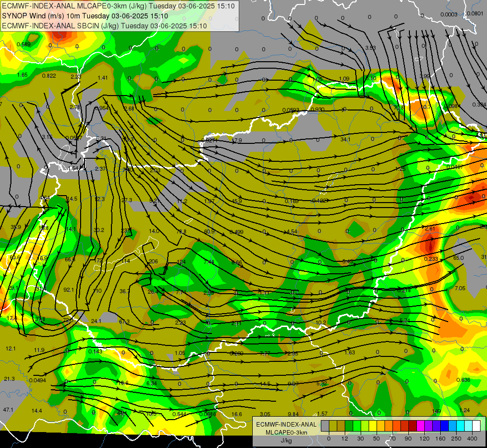The height and width of the screenshot is (448, 487).
Task: Click the map value 34.1
Action: pos(345,139)
